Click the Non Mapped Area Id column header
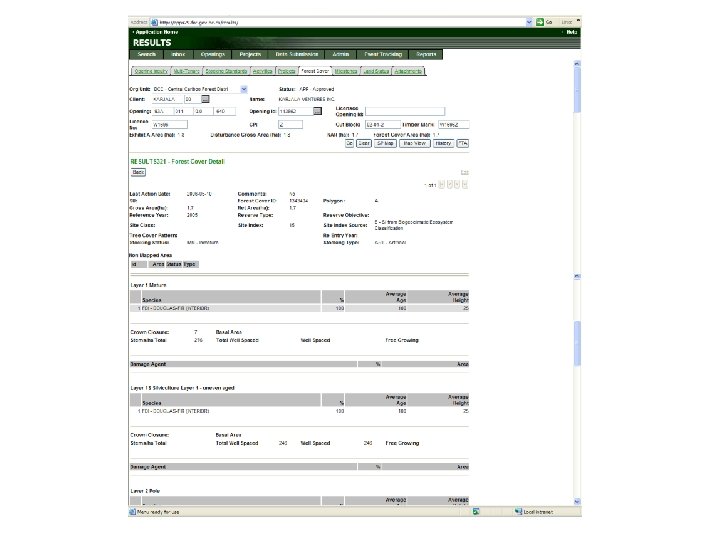 139,264
